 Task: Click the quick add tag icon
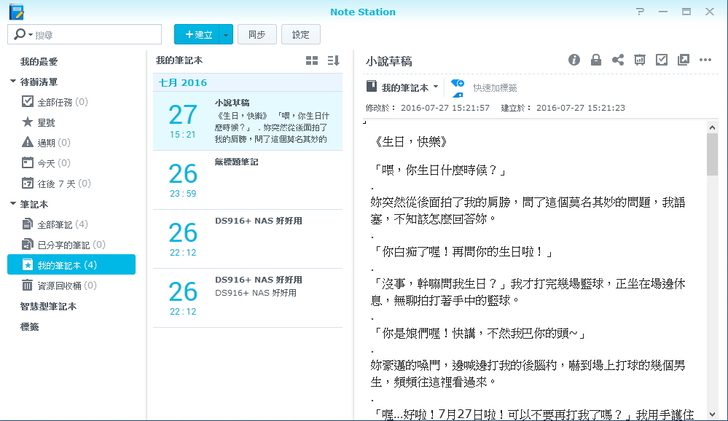click(x=458, y=87)
